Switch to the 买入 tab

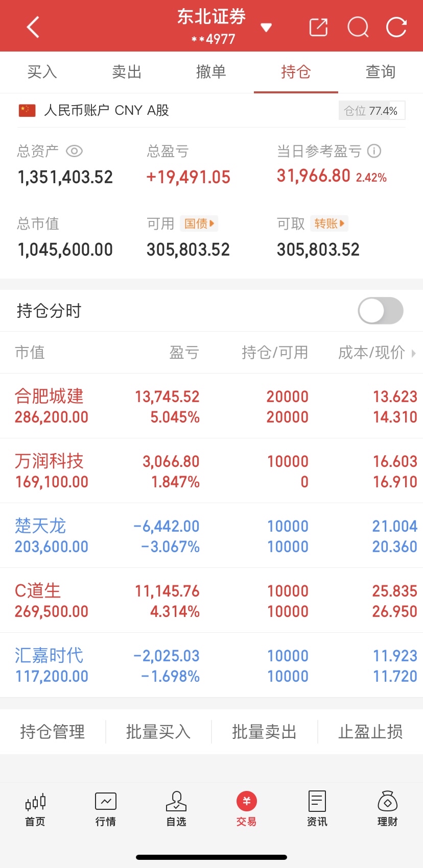pyautogui.click(x=42, y=72)
